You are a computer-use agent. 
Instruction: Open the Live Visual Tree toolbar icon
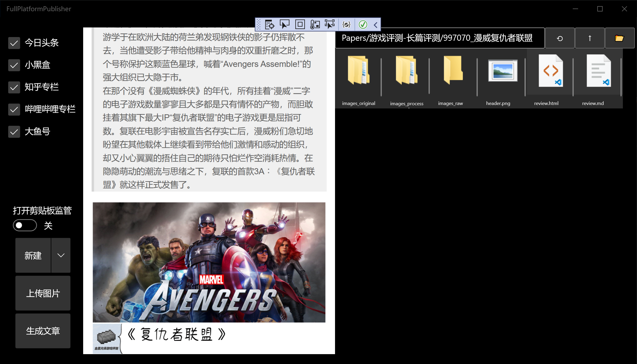[x=269, y=25]
